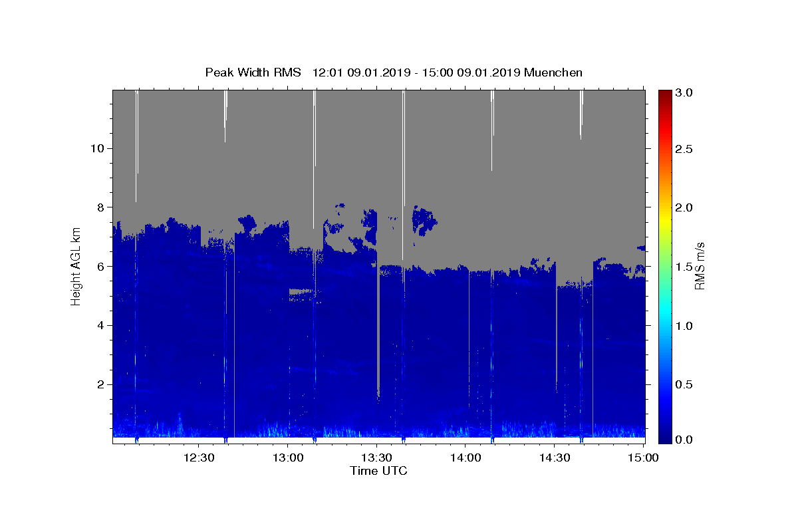Click the colorbar value 1.0

click(x=685, y=326)
